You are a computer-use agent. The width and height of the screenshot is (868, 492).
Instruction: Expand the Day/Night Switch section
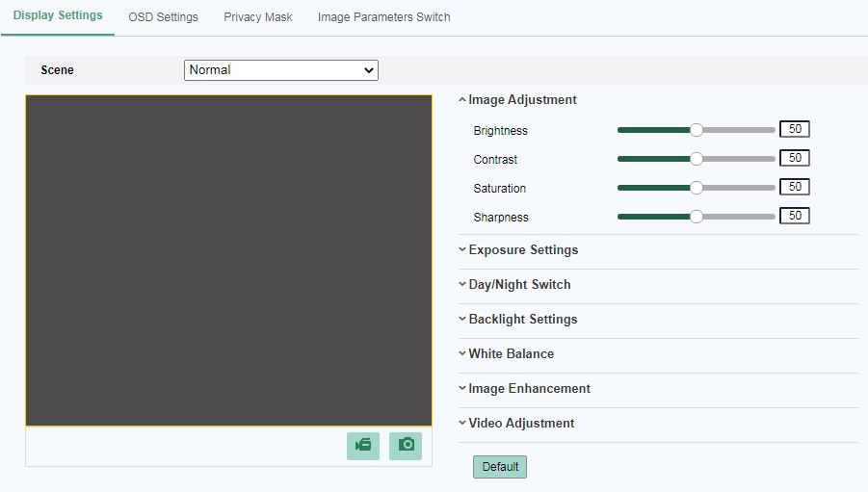click(x=518, y=285)
